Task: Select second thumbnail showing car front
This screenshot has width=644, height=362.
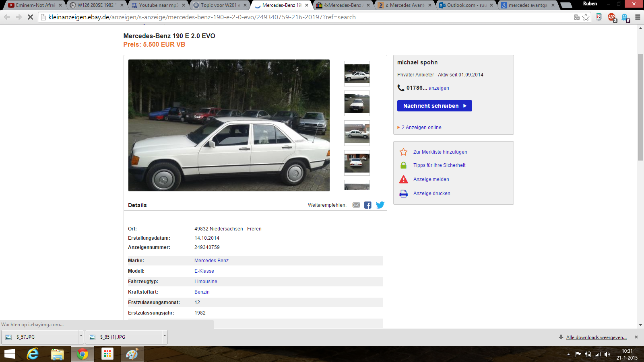Action: pyautogui.click(x=357, y=103)
